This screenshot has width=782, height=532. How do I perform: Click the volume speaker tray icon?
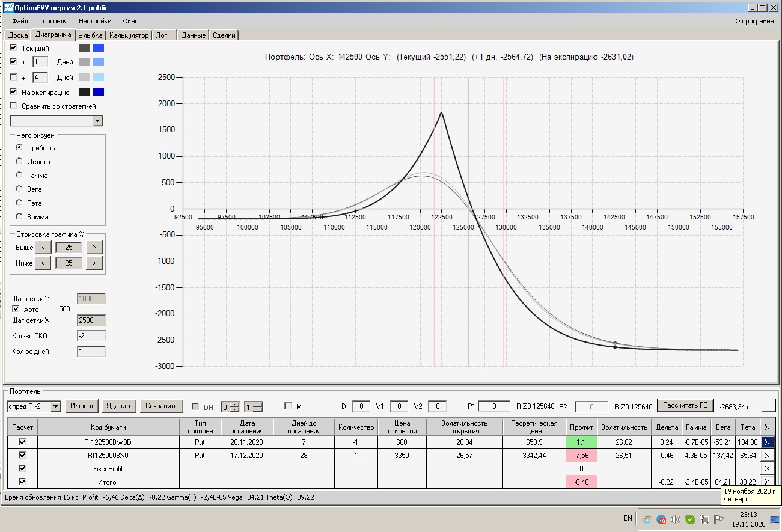point(675,519)
